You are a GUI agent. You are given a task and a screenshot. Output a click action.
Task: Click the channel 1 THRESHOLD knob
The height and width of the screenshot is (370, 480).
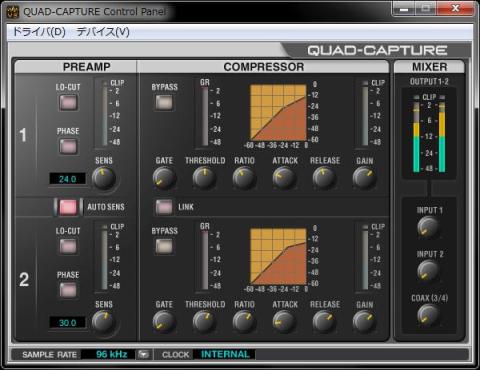(204, 178)
